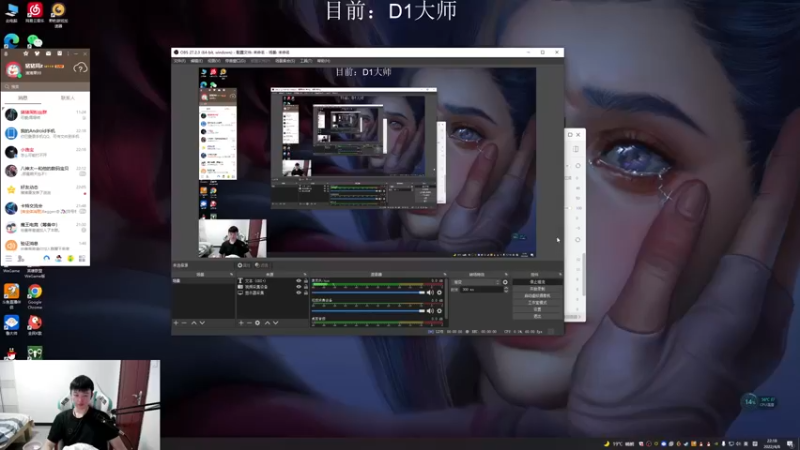Move scene down in Scenes dock
Viewport: 800px width, 450px height.
pyautogui.click(x=202, y=323)
